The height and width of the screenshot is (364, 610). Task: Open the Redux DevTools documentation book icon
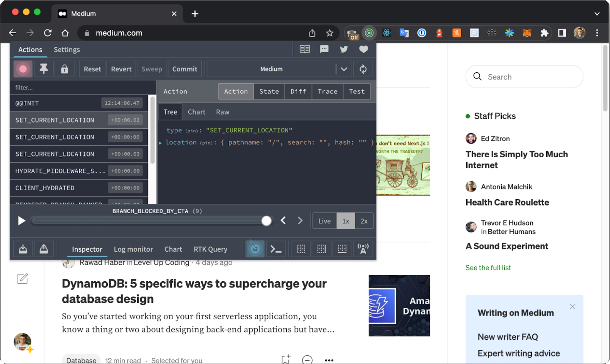(304, 49)
